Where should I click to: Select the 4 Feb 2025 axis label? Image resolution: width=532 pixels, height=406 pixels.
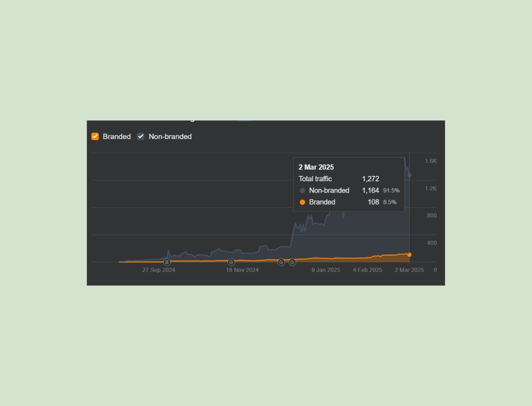tap(367, 270)
